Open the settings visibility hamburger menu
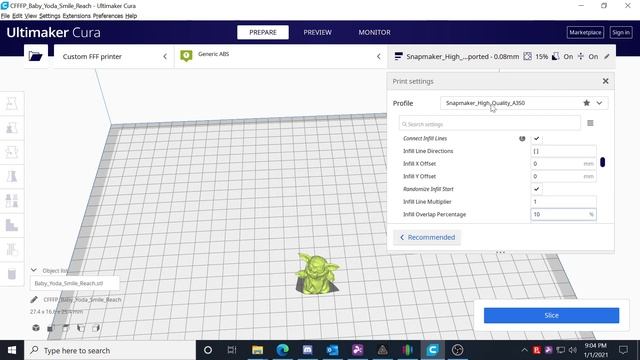 coord(590,123)
